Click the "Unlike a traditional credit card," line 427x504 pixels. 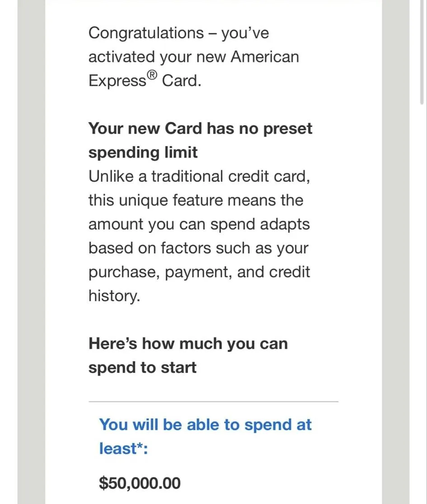(x=199, y=176)
